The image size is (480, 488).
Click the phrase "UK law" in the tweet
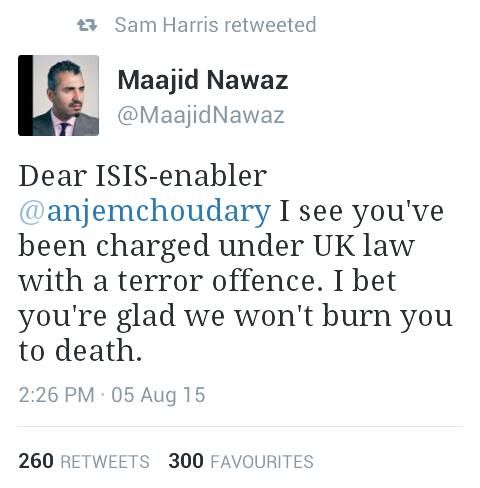(364, 246)
